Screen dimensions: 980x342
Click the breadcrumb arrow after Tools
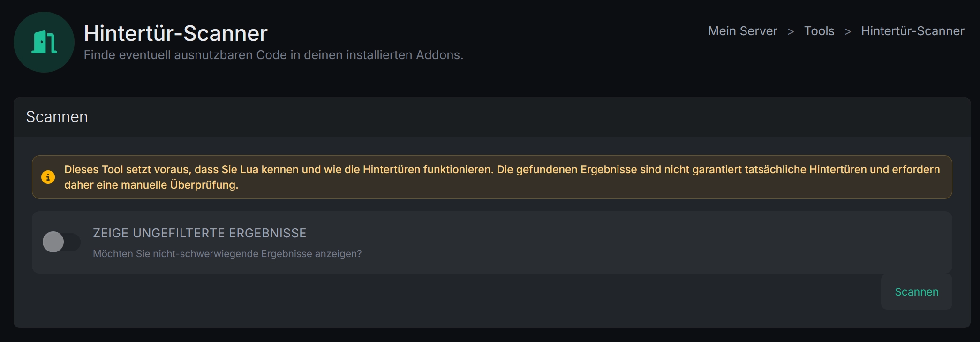(848, 31)
